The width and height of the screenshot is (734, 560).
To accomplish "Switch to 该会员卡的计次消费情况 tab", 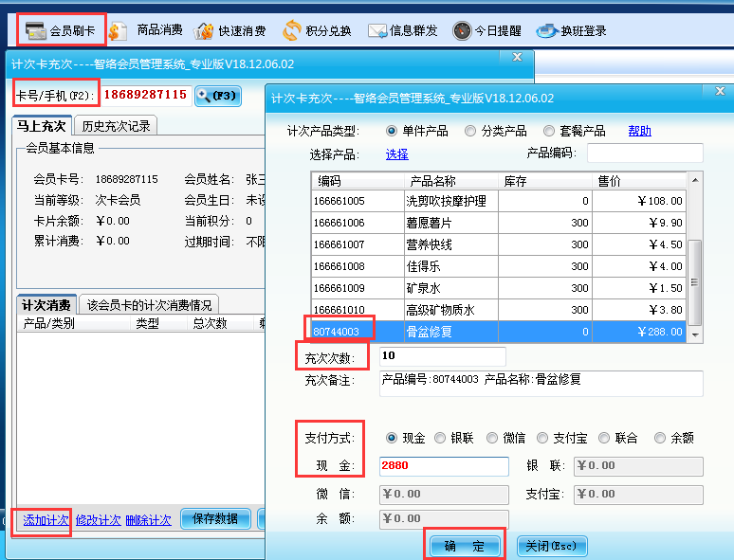I will 149,305.
